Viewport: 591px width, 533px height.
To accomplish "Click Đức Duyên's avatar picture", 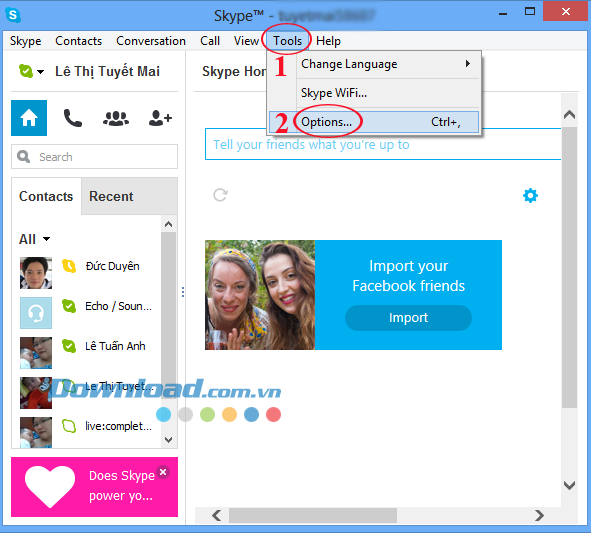I will pos(36,273).
